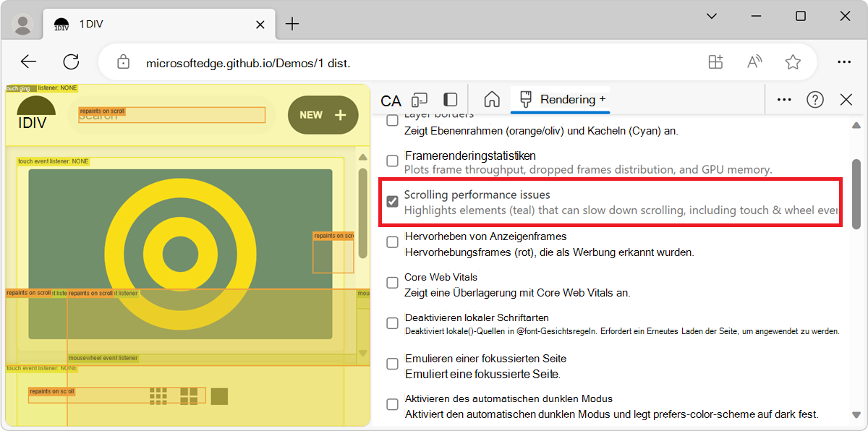Navigate back with the arrow icon
The width and height of the screenshot is (868, 431).
[28, 61]
